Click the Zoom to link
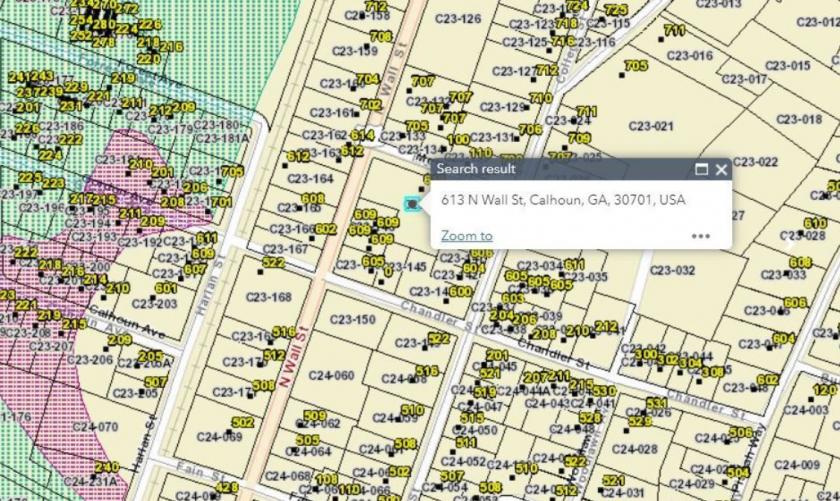 pyautogui.click(x=467, y=236)
